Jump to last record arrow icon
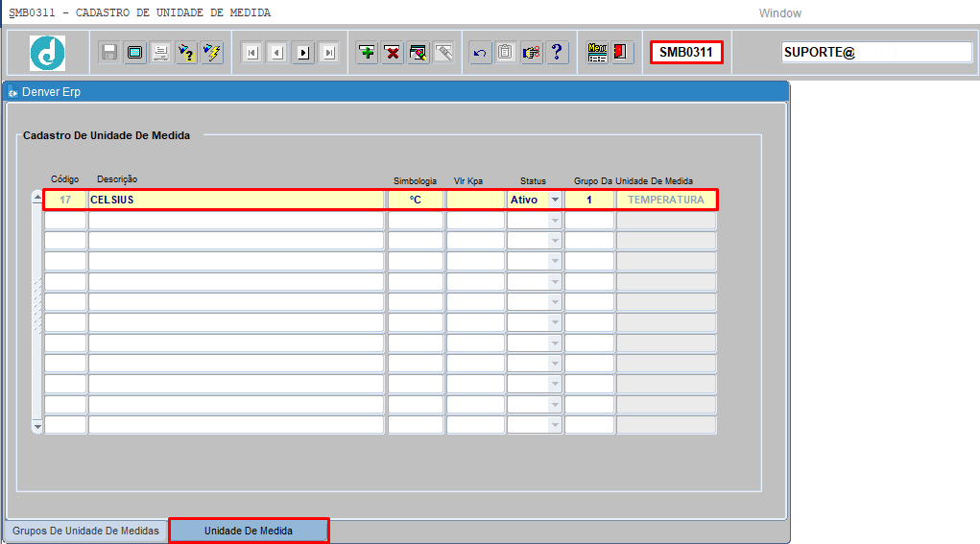Screen dimensions: 980x544 tap(329, 53)
